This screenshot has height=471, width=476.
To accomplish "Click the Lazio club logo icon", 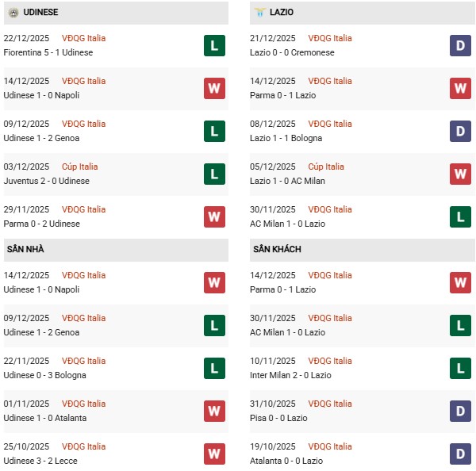I will click(259, 13).
